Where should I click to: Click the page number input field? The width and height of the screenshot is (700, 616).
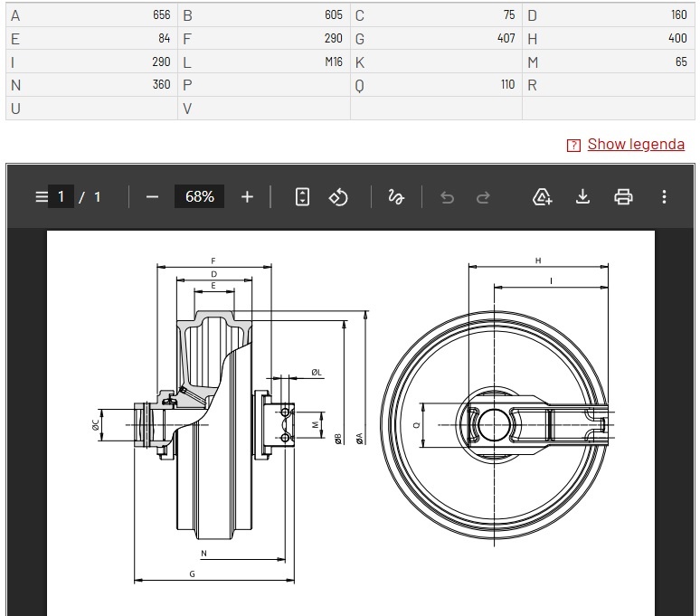point(61,196)
